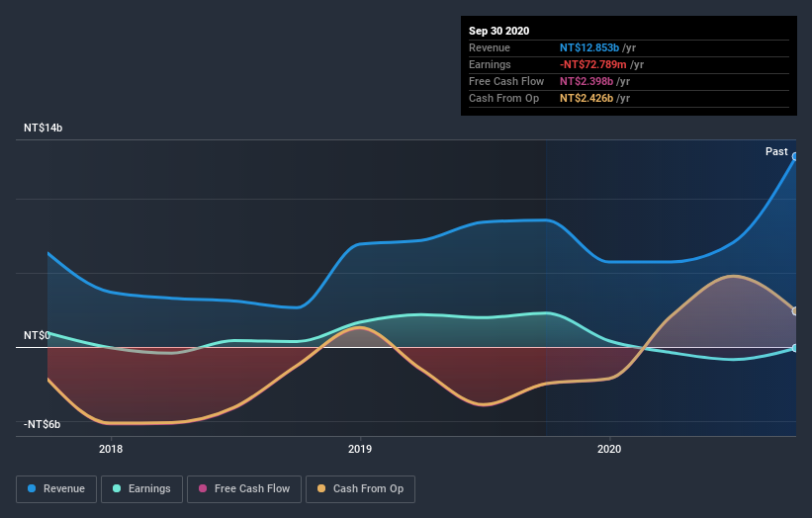Toggle the Earnings legend button
This screenshot has height=518, width=812.
click(141, 489)
